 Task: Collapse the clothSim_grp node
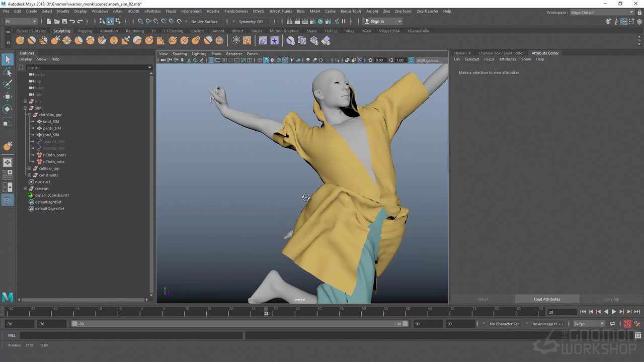(29, 115)
